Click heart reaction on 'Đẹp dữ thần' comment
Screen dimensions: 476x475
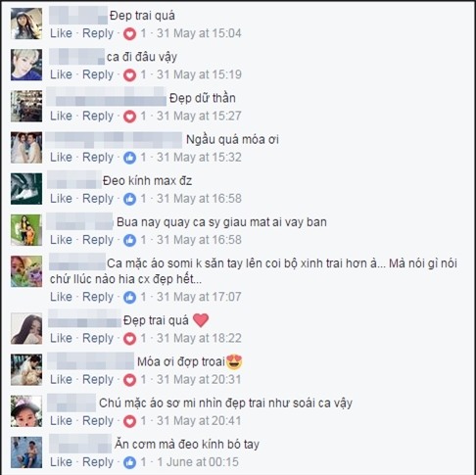tap(129, 117)
